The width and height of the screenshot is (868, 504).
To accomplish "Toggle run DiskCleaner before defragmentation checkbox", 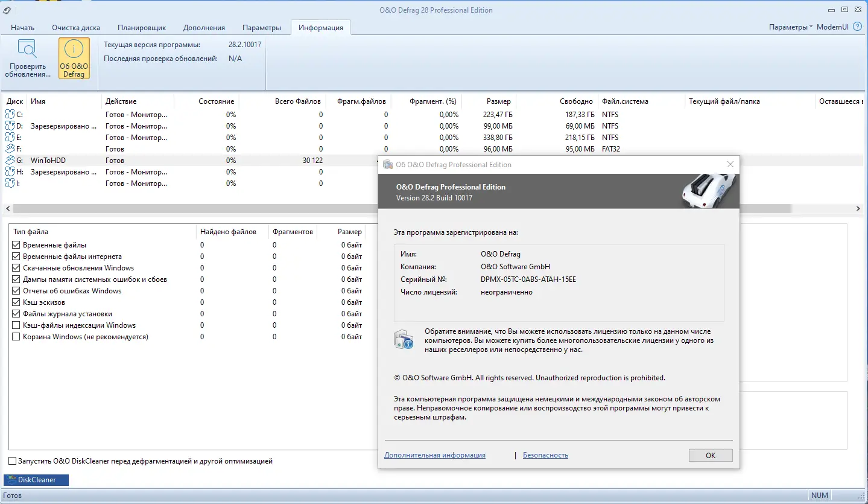I will [x=13, y=461].
